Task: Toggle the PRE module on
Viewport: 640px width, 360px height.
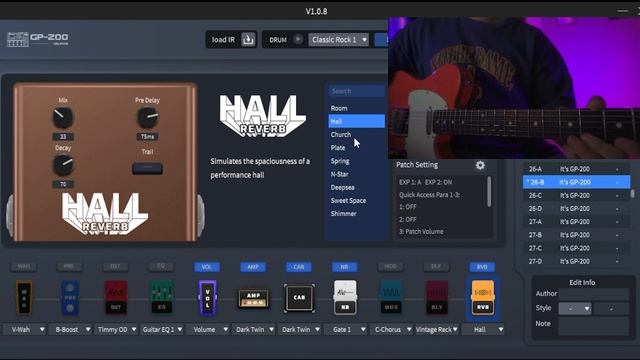Action: tap(69, 267)
